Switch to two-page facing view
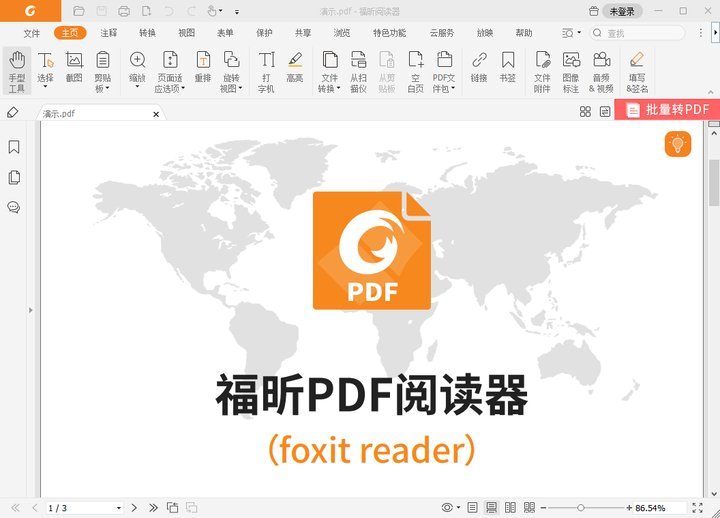The height and width of the screenshot is (518, 720). pos(509,508)
